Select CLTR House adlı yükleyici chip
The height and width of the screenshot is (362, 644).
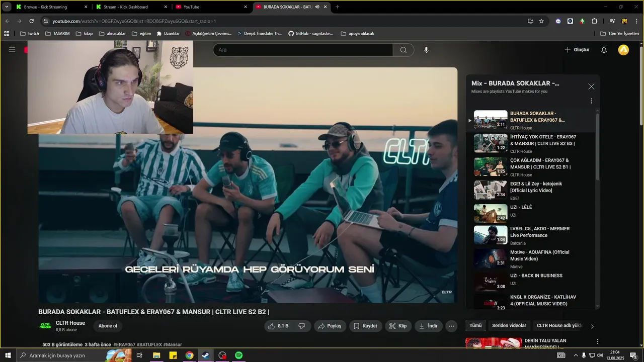point(559,326)
